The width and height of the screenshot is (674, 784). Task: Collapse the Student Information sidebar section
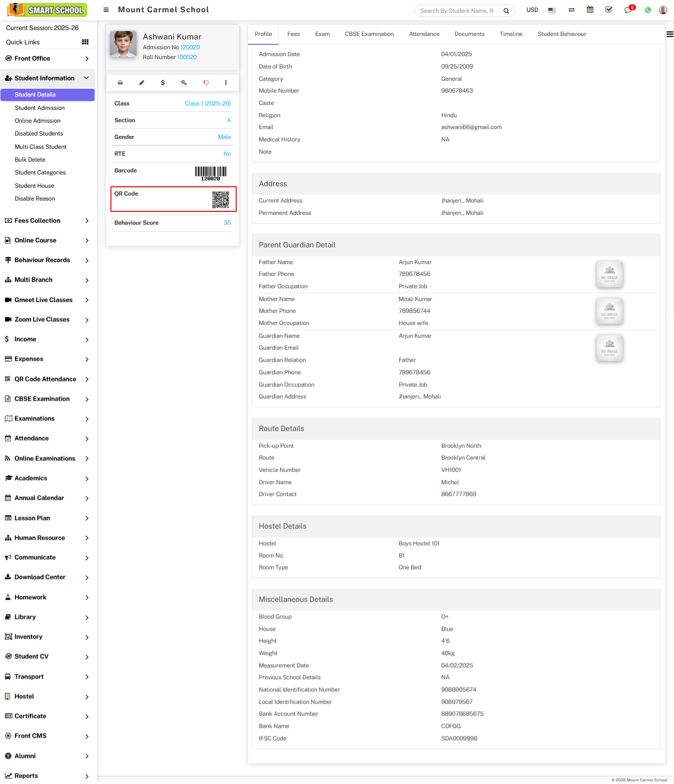pyautogui.click(x=47, y=78)
